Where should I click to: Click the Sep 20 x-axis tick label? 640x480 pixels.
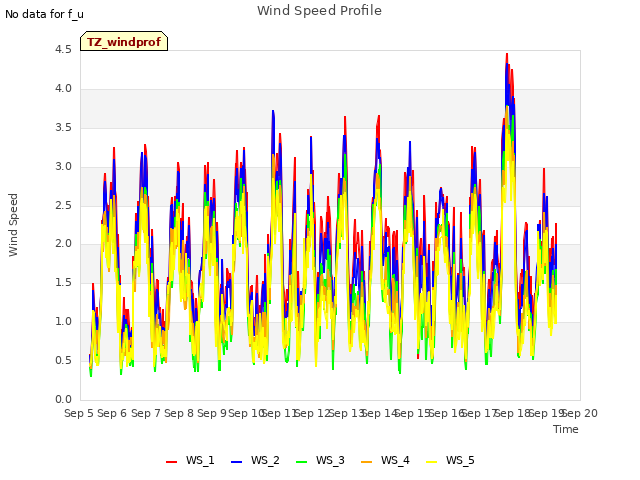(x=580, y=413)
